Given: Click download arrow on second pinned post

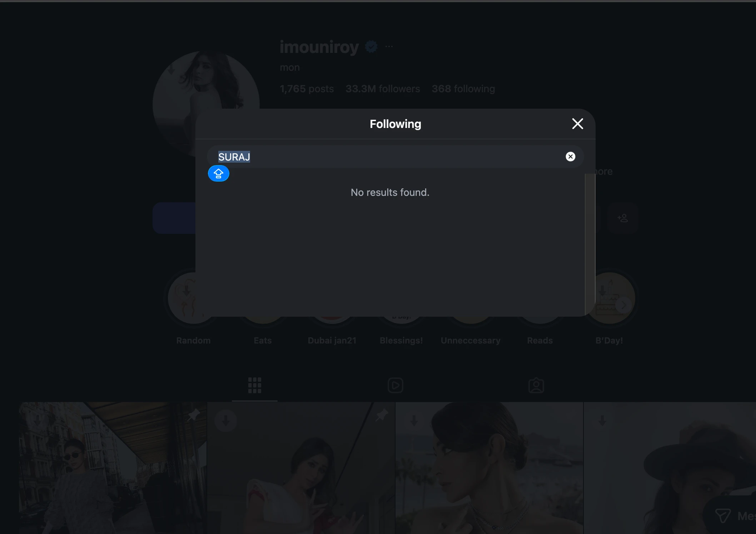Looking at the screenshot, I should (x=225, y=421).
